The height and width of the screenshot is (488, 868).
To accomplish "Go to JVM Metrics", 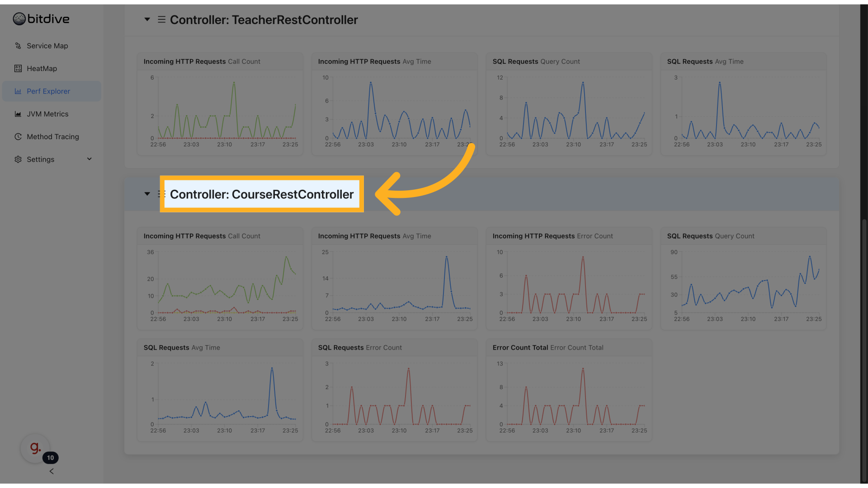I will (x=52, y=114).
